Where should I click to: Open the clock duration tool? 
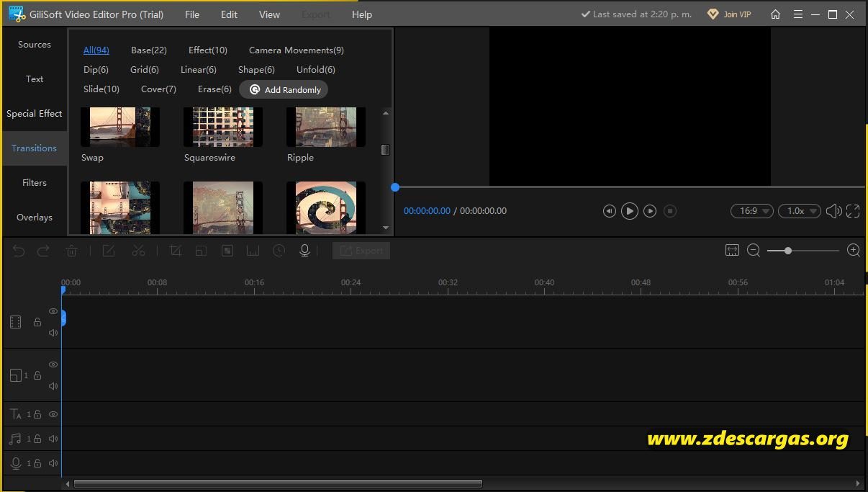pyautogui.click(x=279, y=251)
